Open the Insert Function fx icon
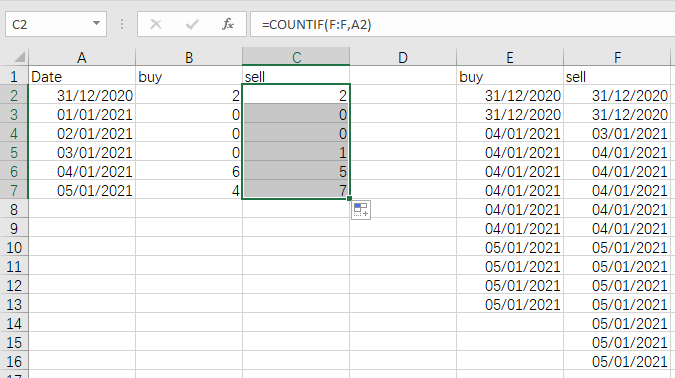 228,25
